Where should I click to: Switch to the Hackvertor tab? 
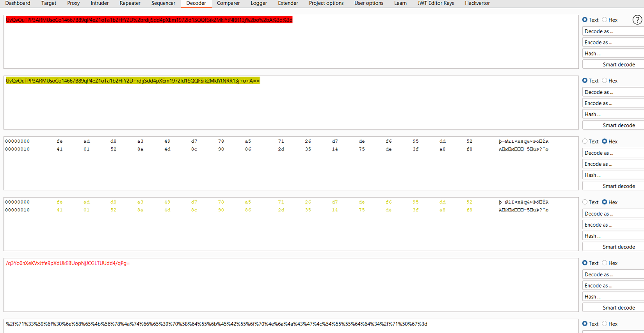[477, 3]
